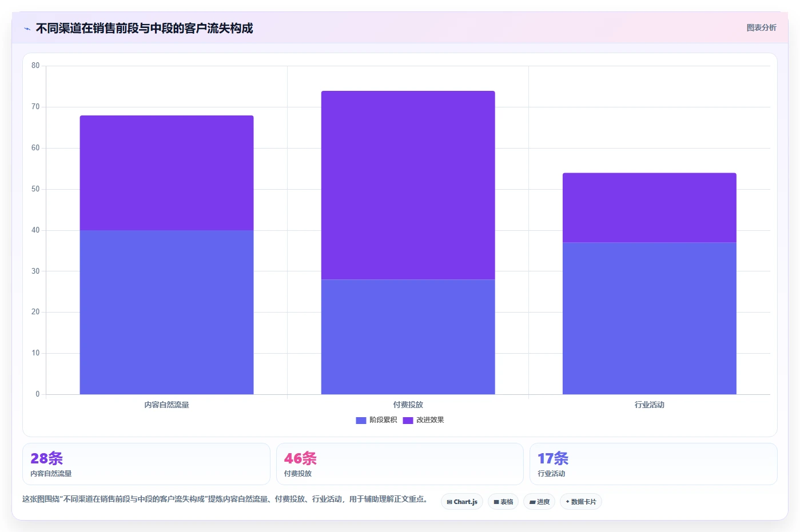Select the Chart.js tag chip
Screen dimensions: 800x532
462,502
